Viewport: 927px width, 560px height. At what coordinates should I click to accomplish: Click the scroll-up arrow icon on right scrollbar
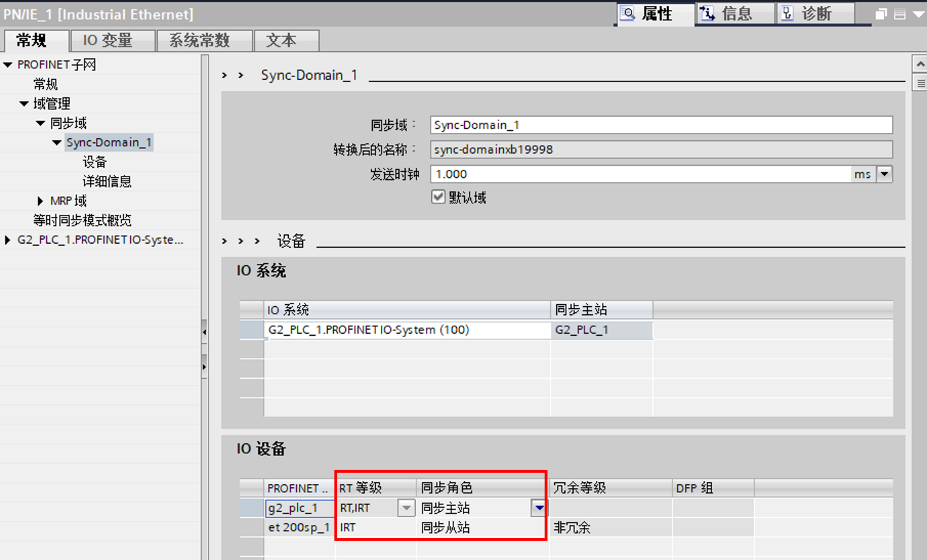[x=920, y=64]
